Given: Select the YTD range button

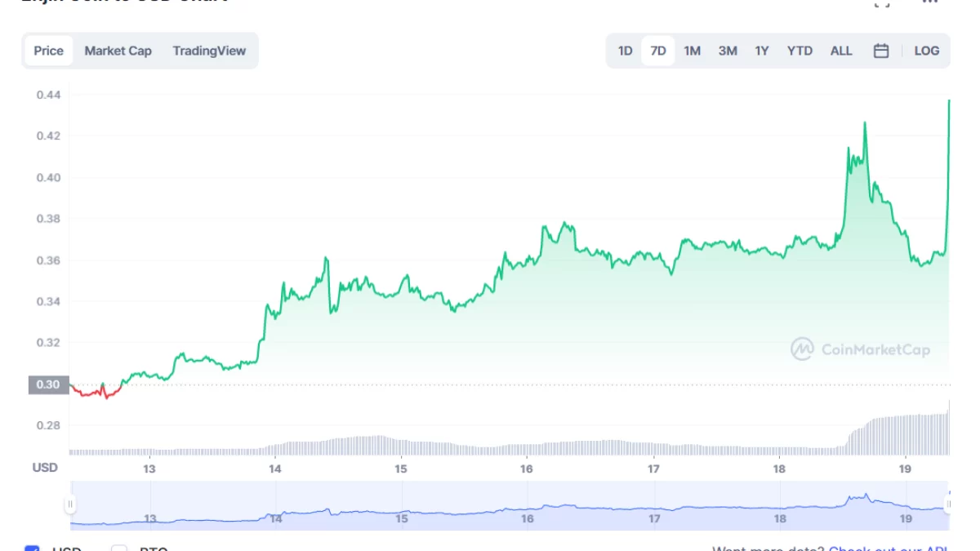Looking at the screenshot, I should 800,51.
